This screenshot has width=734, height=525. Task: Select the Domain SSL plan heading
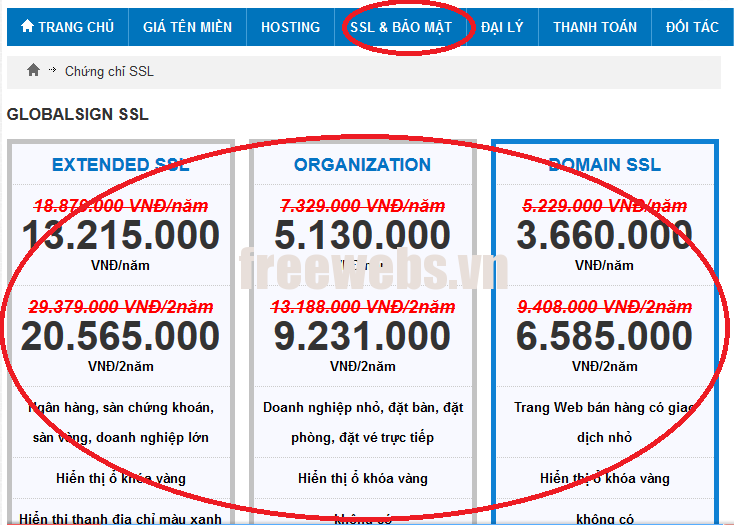tap(604, 165)
